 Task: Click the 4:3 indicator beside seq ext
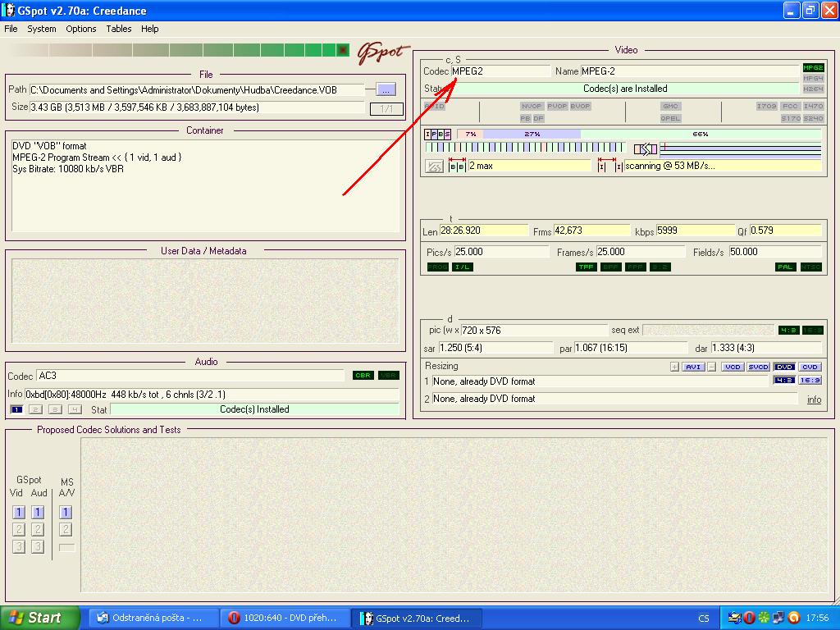[x=788, y=330]
